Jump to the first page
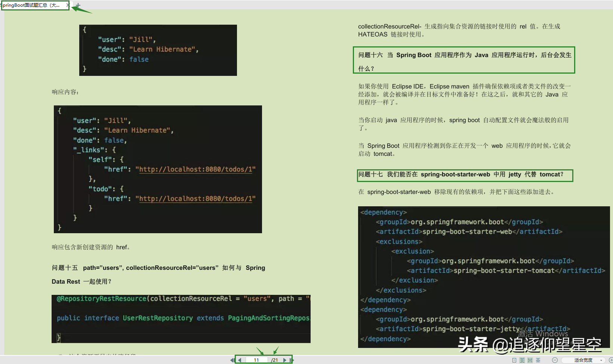 (x=232, y=360)
